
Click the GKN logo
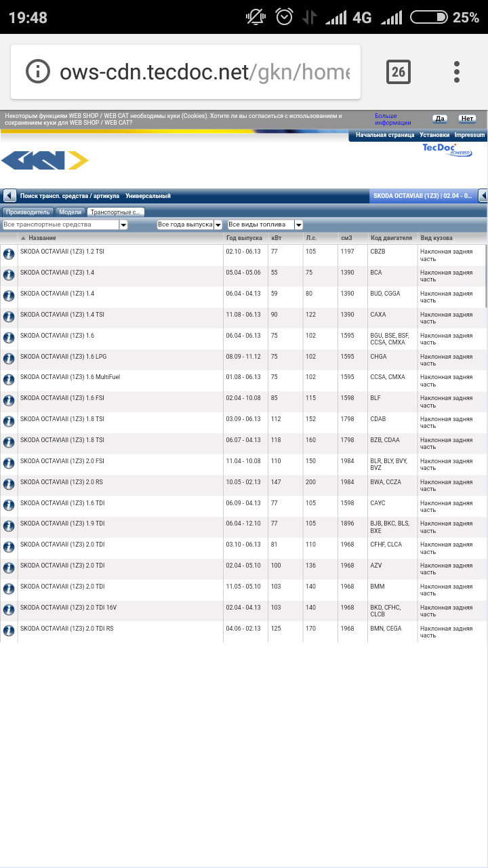[x=45, y=161]
